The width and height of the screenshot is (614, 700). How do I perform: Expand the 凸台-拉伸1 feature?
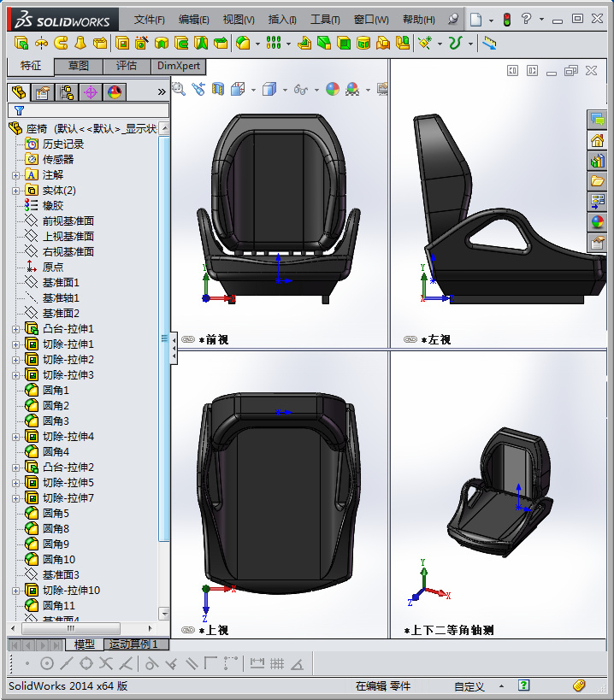coord(15,329)
